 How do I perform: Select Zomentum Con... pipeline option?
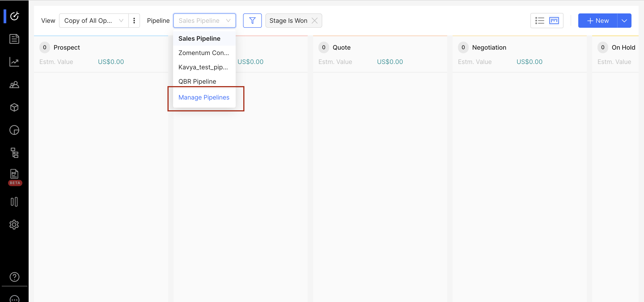point(203,53)
